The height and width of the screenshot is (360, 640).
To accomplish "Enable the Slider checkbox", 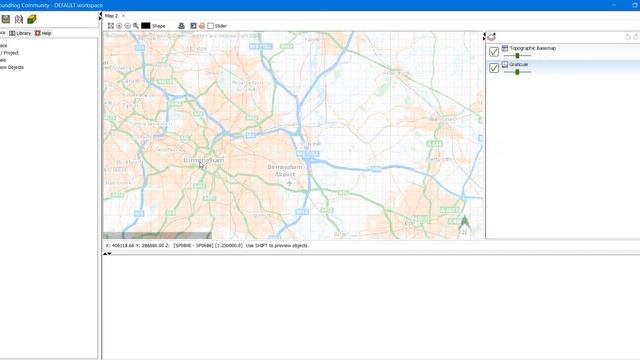I will coord(211,26).
